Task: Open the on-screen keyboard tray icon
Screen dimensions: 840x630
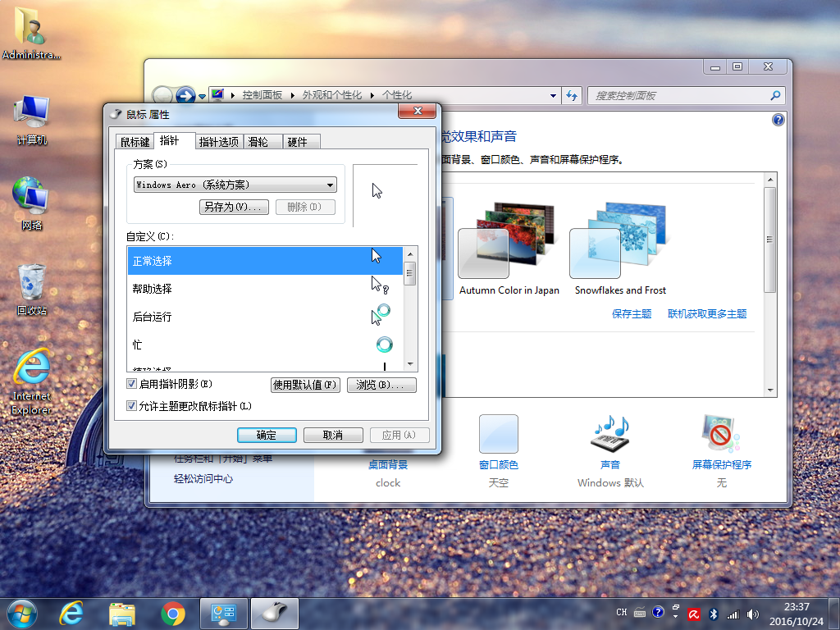Action: pos(640,612)
